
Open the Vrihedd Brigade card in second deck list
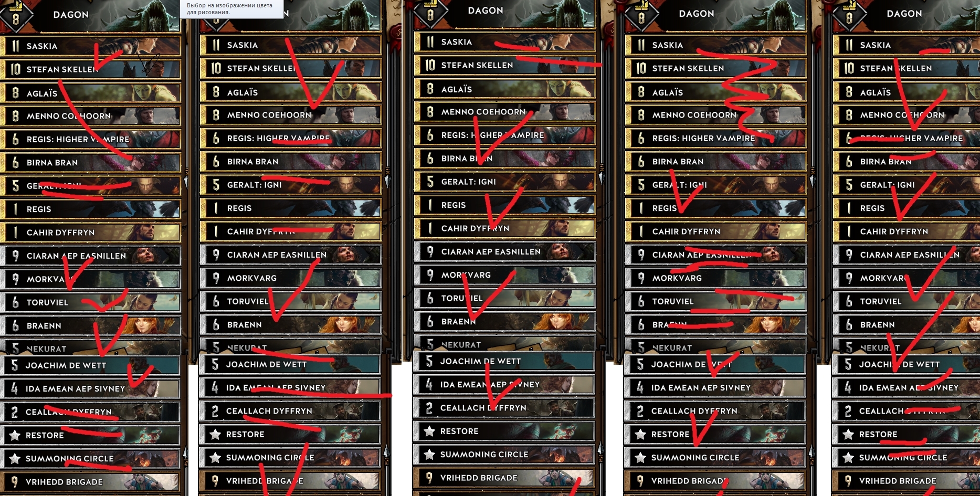click(x=290, y=481)
